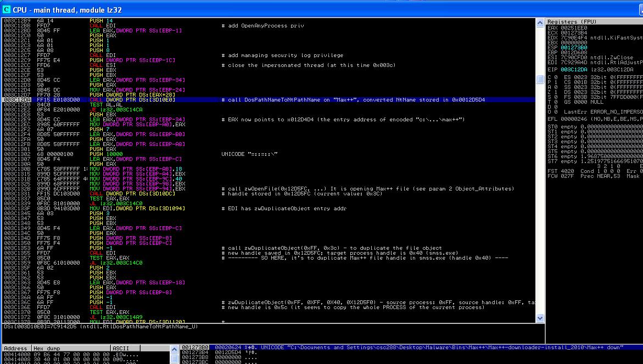Image resolution: width=643 pixels, height=364 pixels.
Task: Select the FST 4020 status word line
Action: tap(595, 171)
